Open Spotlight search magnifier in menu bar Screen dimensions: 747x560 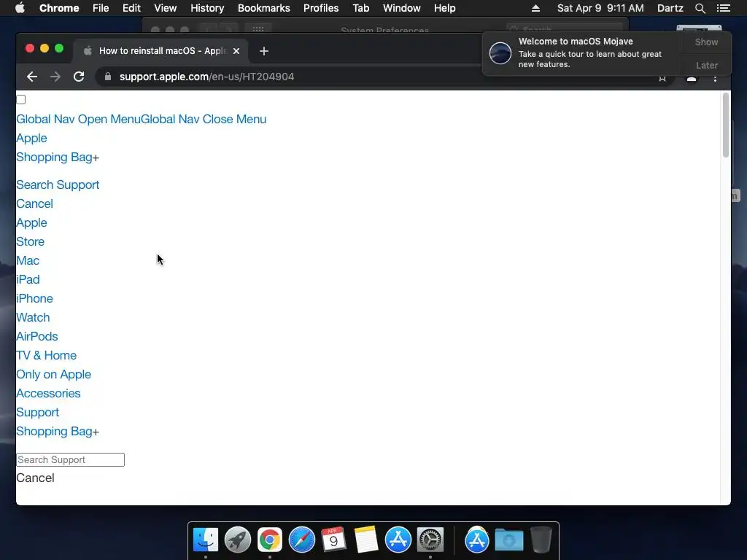[700, 8]
